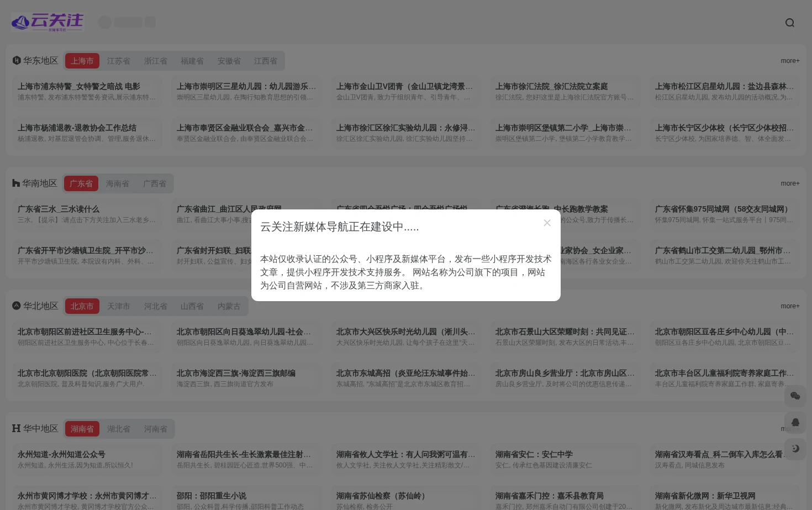The width and height of the screenshot is (812, 510).
Task: Open 永州知道-永州知道公众号 card
Action: point(87,460)
